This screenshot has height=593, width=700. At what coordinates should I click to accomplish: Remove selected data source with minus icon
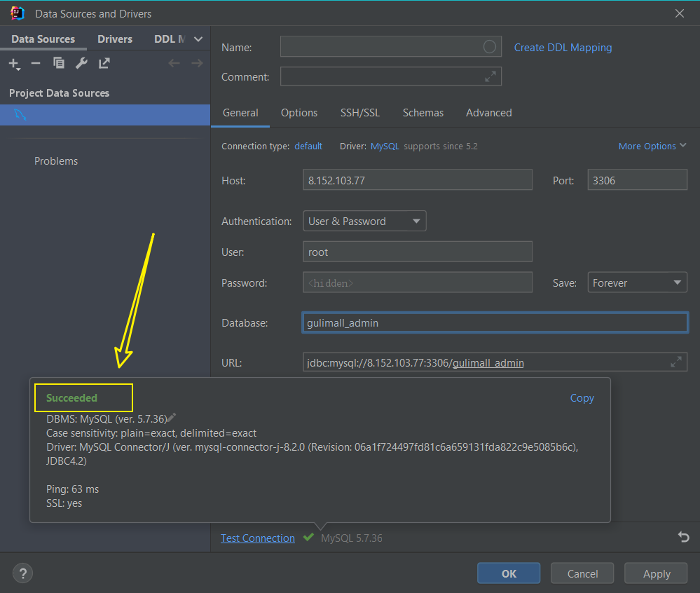[36, 63]
